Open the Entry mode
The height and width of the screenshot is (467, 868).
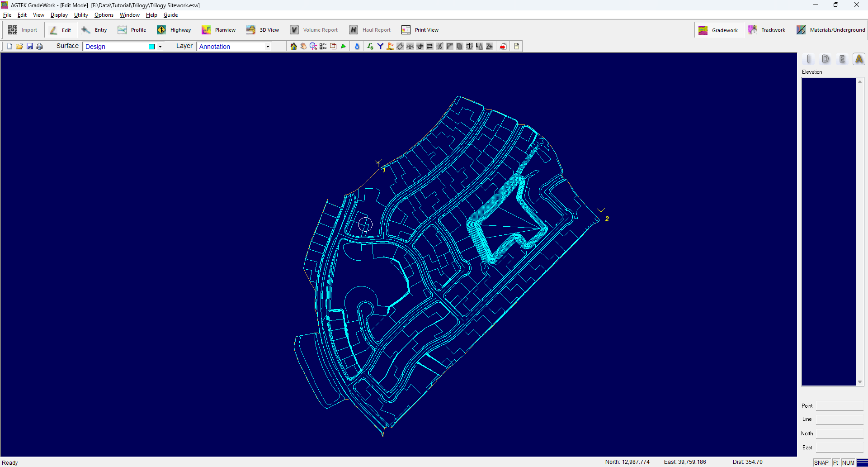94,30
